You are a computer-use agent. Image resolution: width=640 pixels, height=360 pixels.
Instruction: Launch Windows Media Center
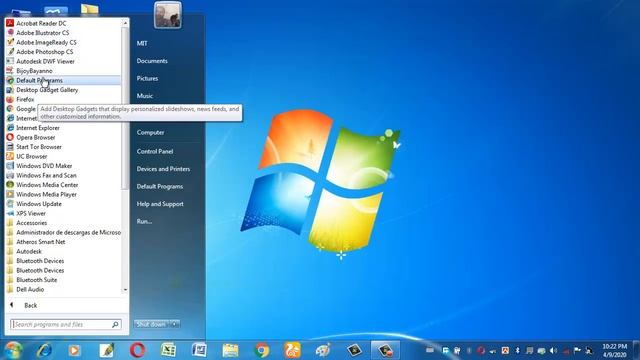tap(63, 184)
